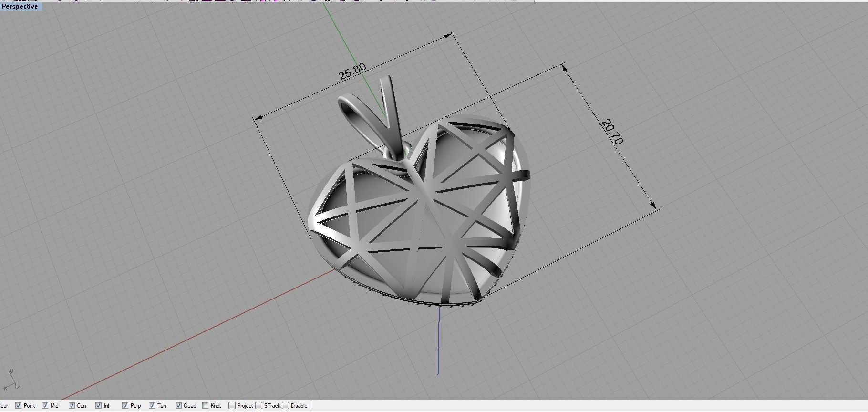Screen dimensions: 868x412
Task: Click the pendant bail loop
Action: (372, 117)
